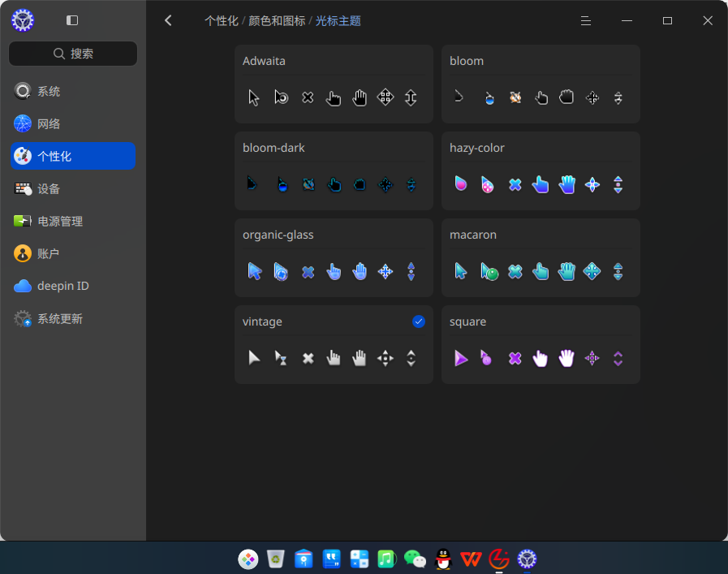Go to 电源管理 in sidebar
The image size is (728, 574).
[x=73, y=221]
